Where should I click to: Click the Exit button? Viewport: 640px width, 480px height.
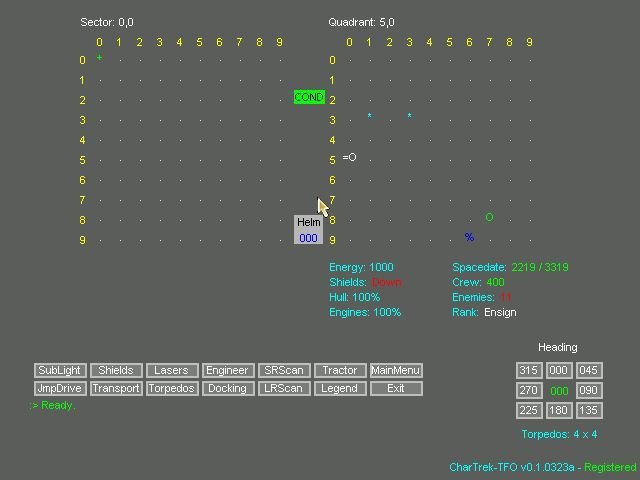(x=396, y=388)
